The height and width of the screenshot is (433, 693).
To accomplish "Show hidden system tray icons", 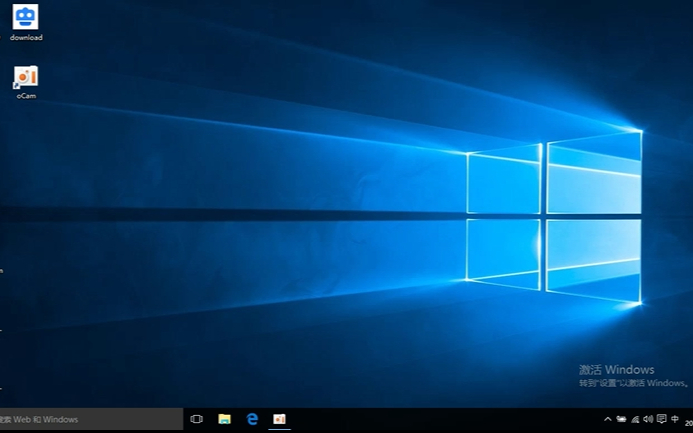I will pyautogui.click(x=608, y=419).
